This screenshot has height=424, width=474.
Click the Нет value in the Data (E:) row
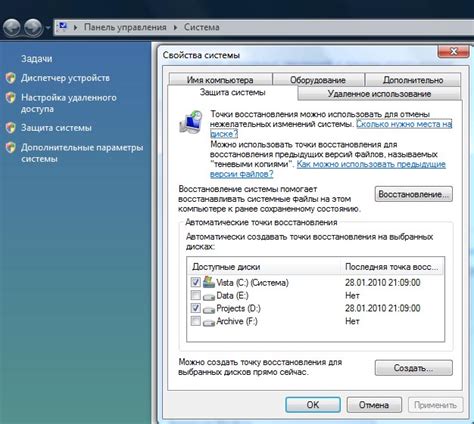click(x=352, y=295)
